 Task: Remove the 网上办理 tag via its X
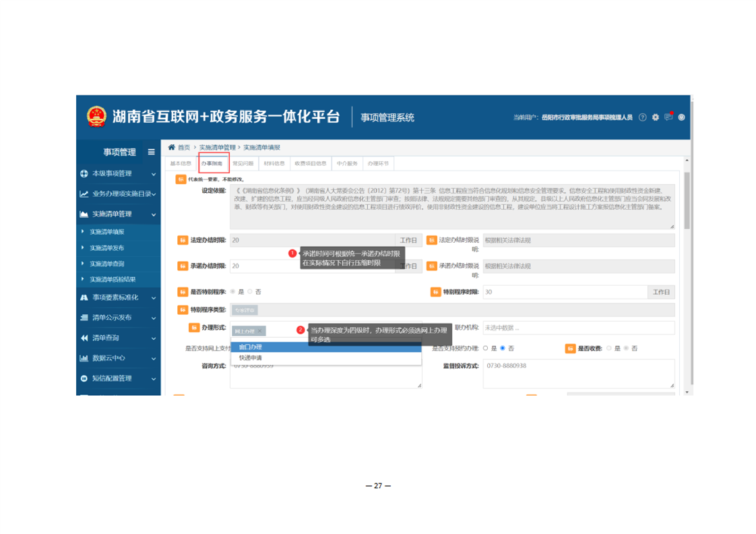click(260, 331)
